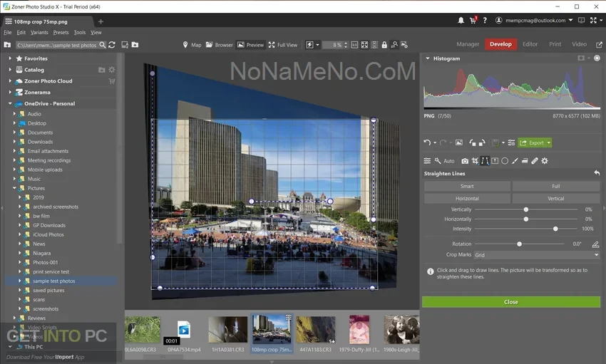Open the Variants menu

(x=39, y=33)
